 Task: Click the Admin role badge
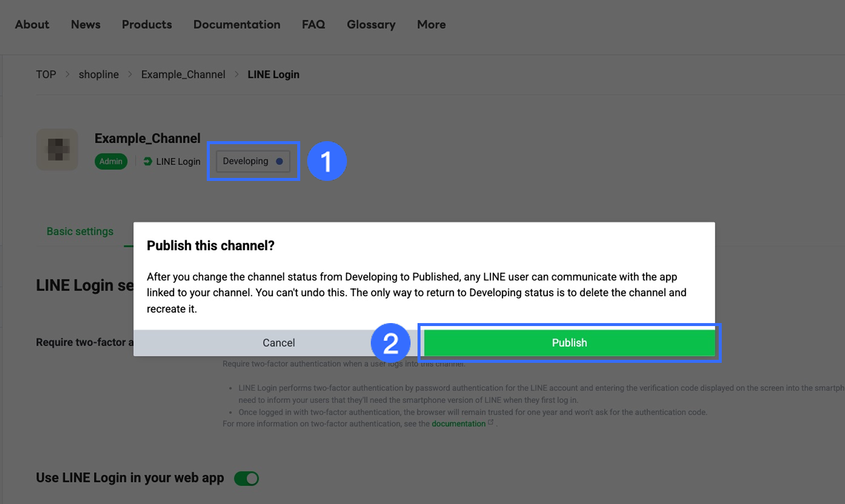tap(111, 162)
